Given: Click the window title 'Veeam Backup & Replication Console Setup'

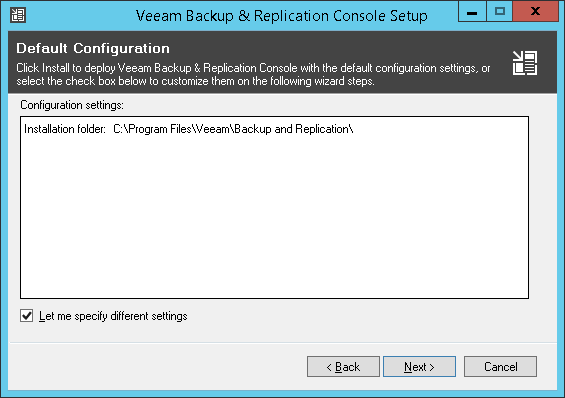Looking at the screenshot, I should [281, 16].
